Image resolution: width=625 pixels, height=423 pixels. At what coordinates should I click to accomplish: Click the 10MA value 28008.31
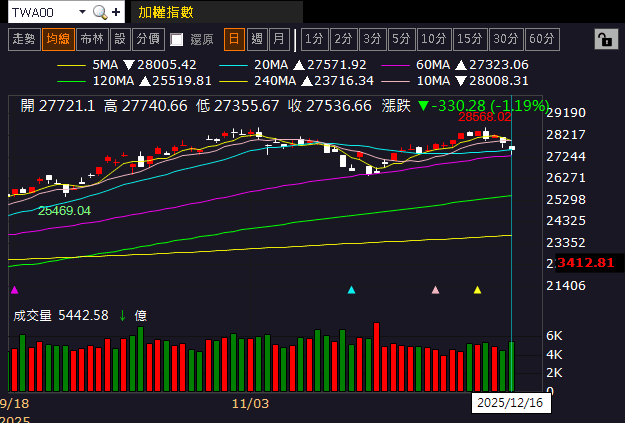click(x=499, y=81)
